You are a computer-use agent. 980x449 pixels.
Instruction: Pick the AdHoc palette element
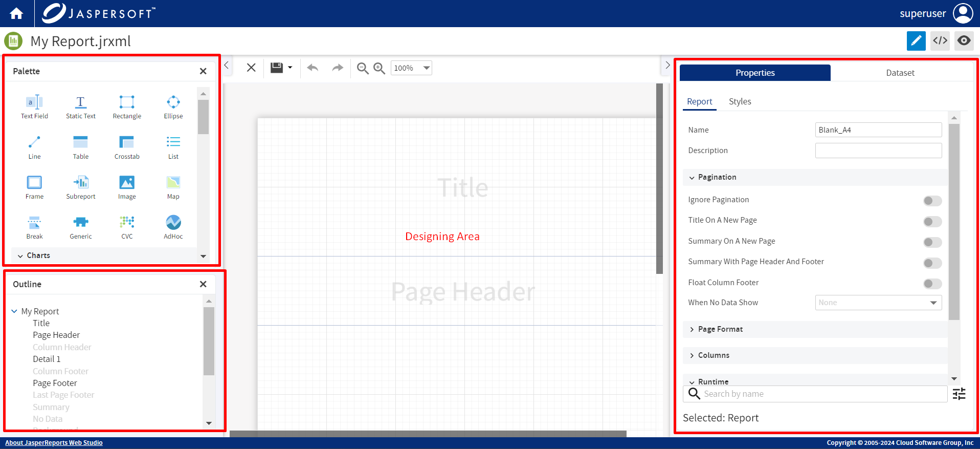coord(173,227)
